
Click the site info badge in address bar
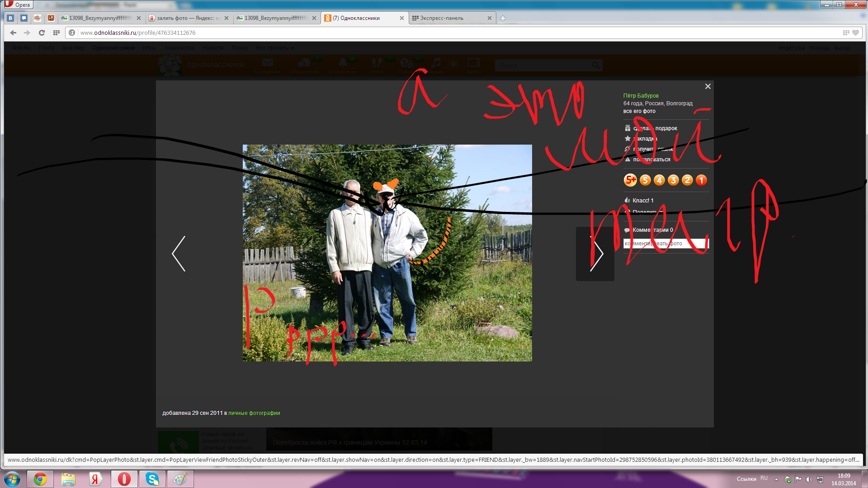(72, 33)
